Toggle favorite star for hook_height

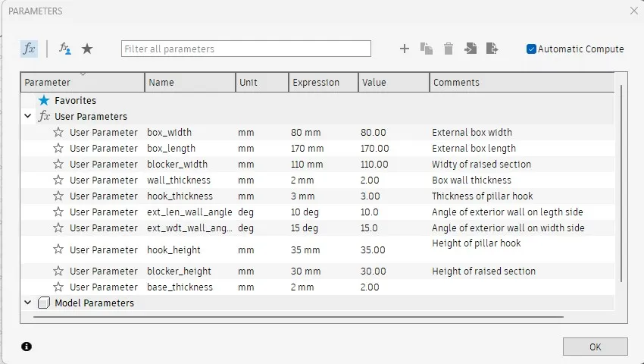pyautogui.click(x=58, y=249)
